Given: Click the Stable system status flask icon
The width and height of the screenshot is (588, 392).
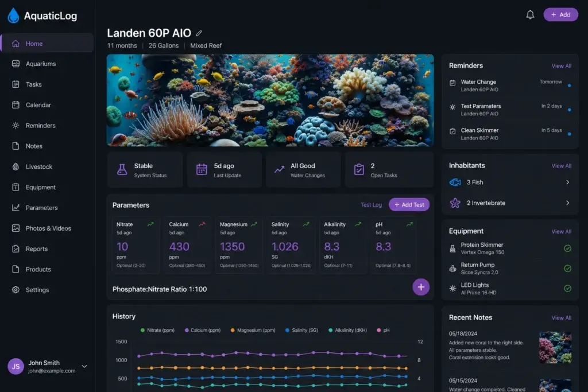Looking at the screenshot, I should click(122, 170).
